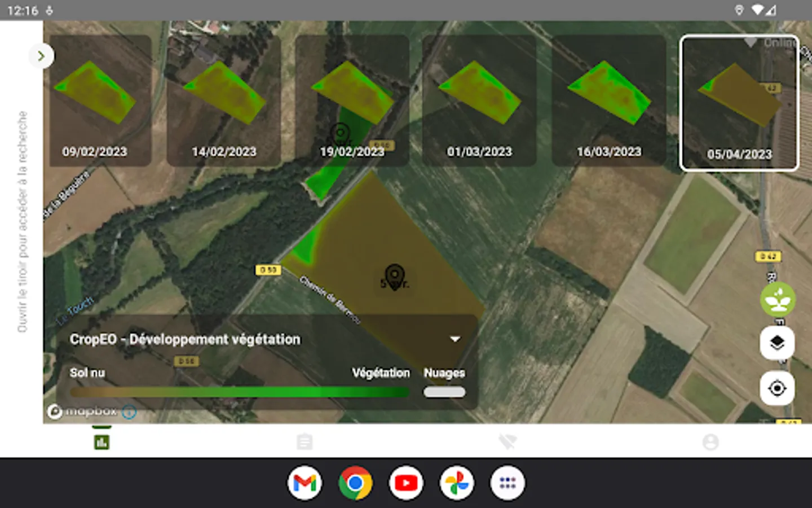Click the 'Ouvrir le tiroir pour accéder à la recherche' text
812x508 pixels.
click(x=22, y=221)
